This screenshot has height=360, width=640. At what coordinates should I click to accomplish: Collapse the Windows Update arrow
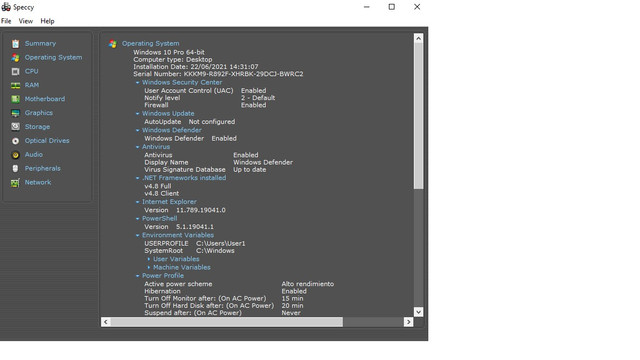(x=138, y=113)
